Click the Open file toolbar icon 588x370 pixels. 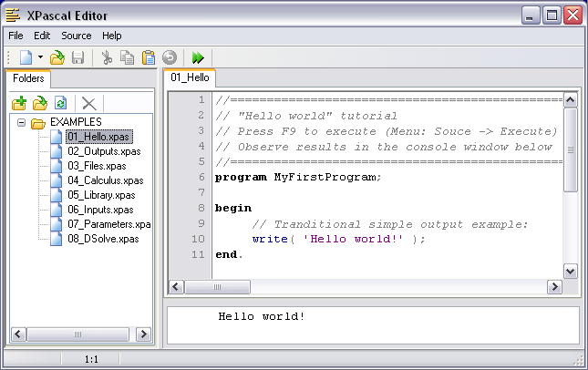(x=57, y=57)
